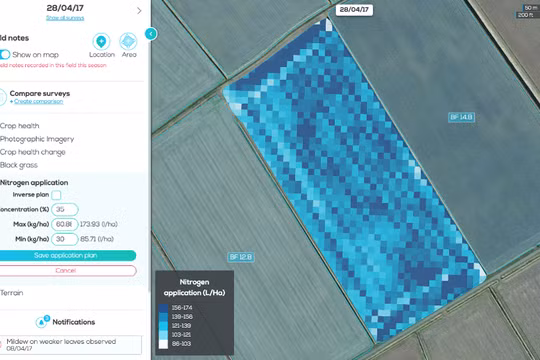
Task: Click the Compare surveys heading
Action: pos(40,93)
